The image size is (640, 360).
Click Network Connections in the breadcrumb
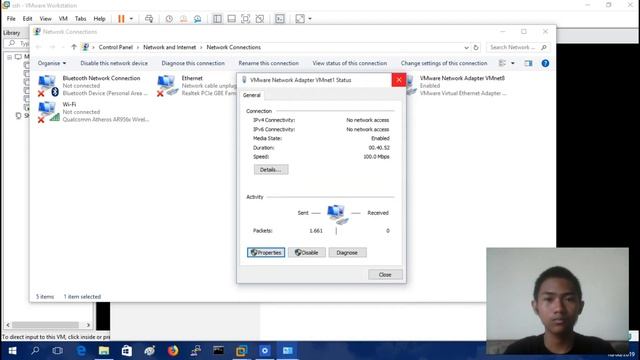point(233,47)
